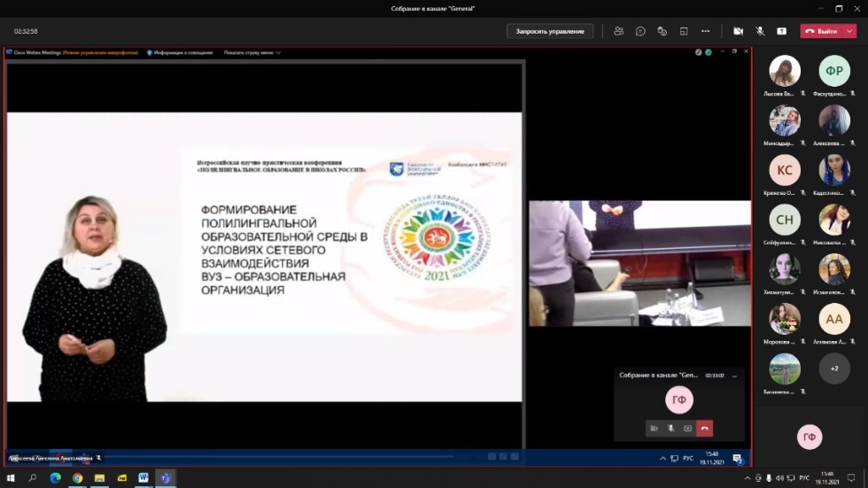Open Word from the Windows taskbar
Screen dimensions: 868x488
tap(143, 478)
